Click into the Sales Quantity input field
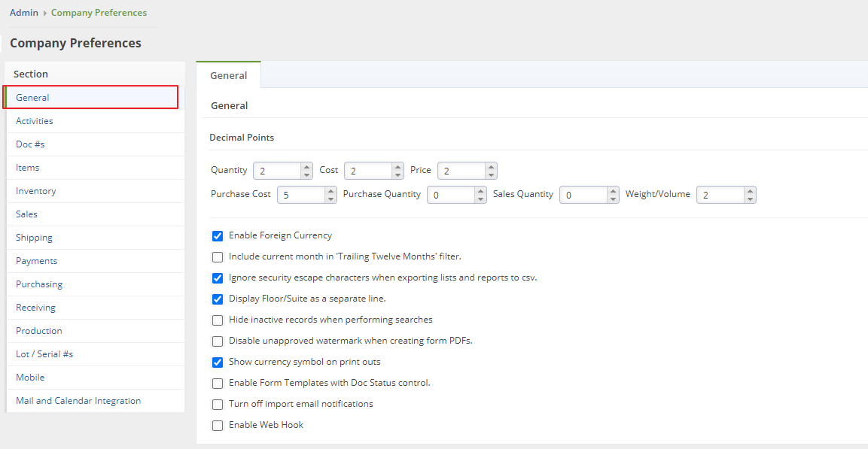This screenshot has width=868, height=449. 583,195
